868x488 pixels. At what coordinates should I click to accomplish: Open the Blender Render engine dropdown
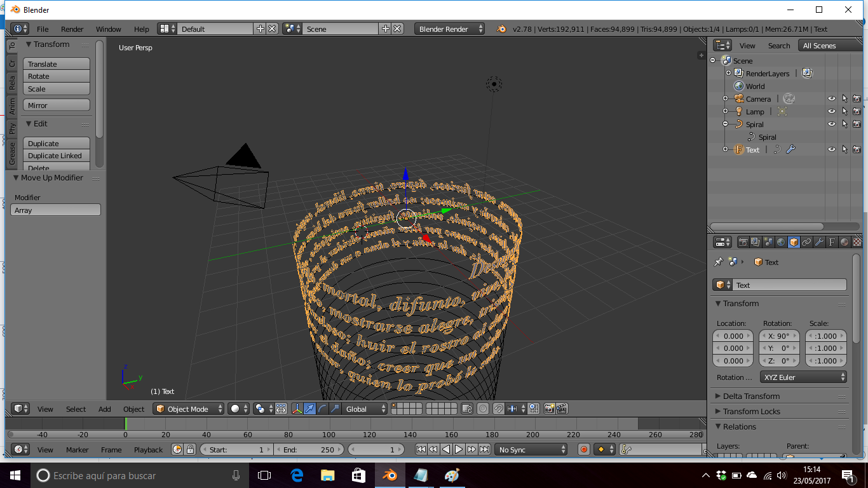tap(450, 29)
